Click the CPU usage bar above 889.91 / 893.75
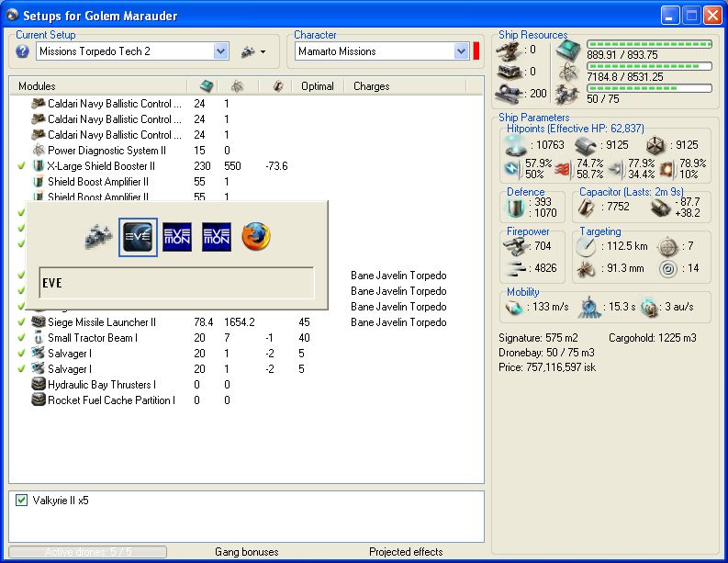728x563 pixels. (x=649, y=44)
